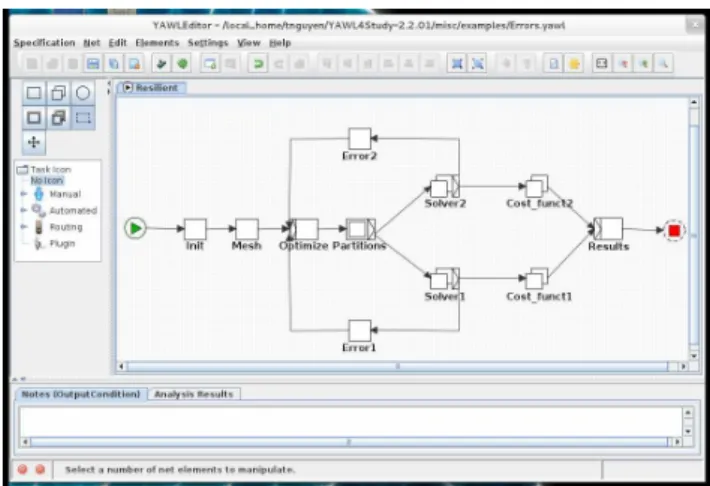Select the Condition circle palette tool

tap(83, 93)
